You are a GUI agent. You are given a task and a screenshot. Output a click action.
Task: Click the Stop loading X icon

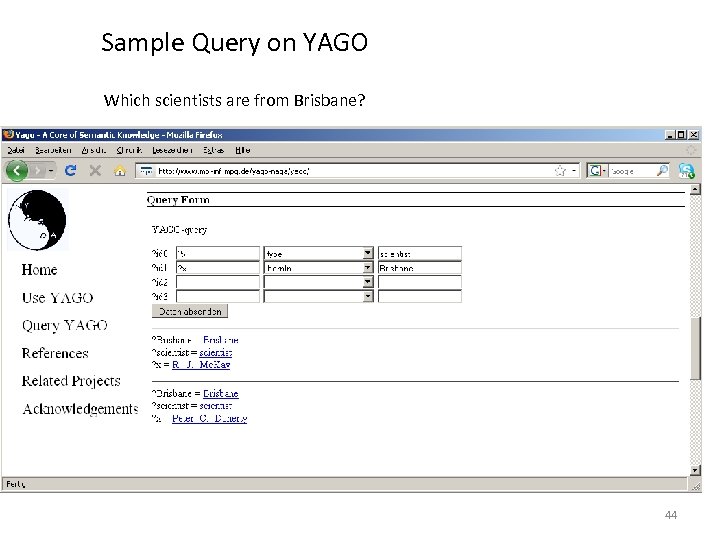click(95, 171)
